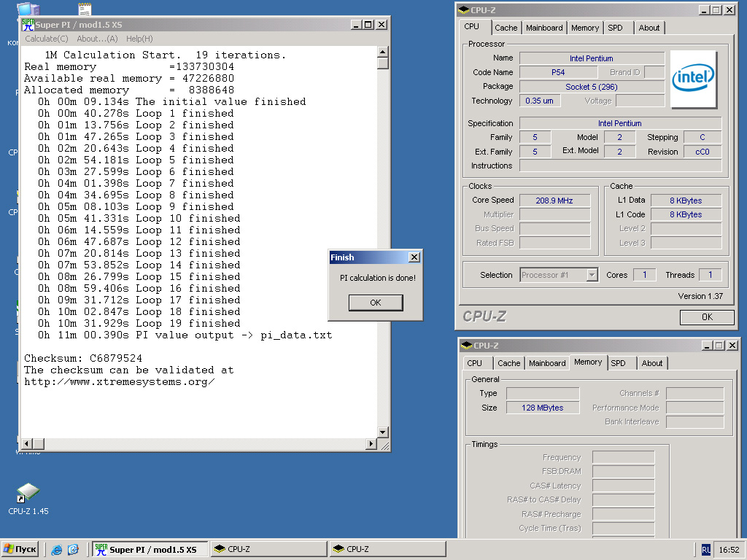Viewport: 747px width, 560px height.
Task: Click the bottom CPU-Z window title icon
Action: click(x=466, y=346)
